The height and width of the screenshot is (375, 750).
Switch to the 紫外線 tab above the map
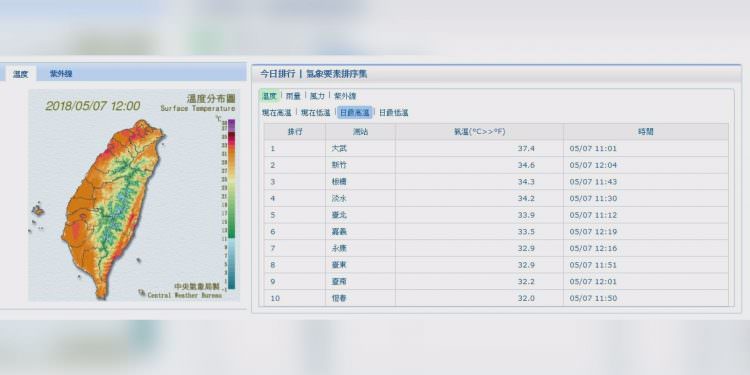click(x=61, y=74)
